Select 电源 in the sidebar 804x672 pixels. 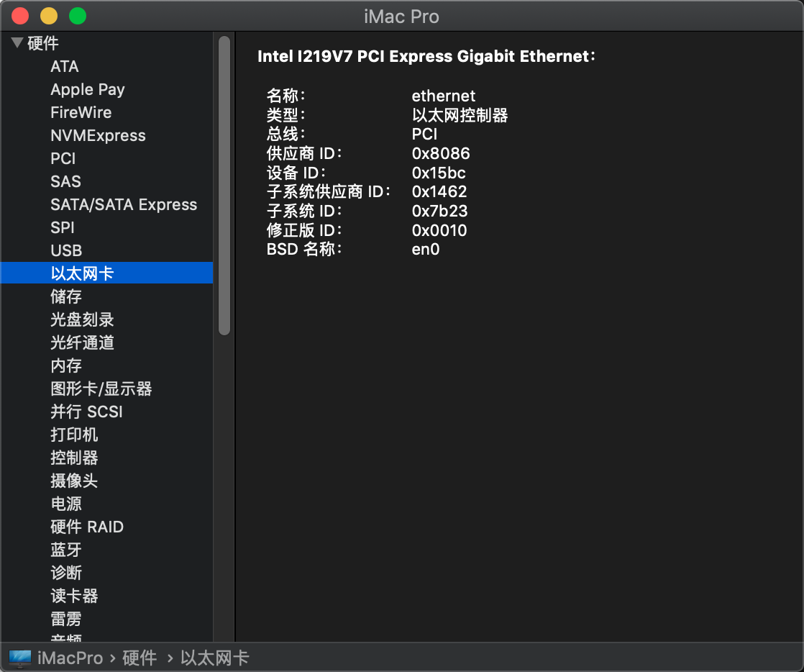pos(66,504)
